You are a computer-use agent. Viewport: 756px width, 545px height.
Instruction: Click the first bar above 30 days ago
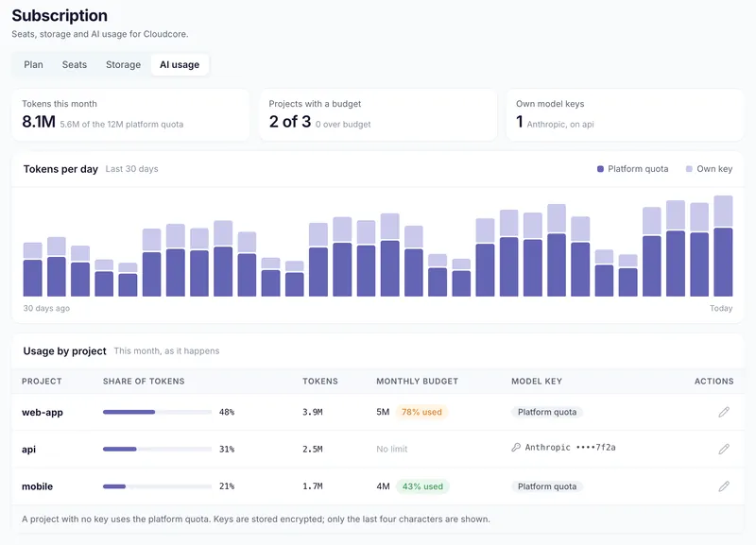pyautogui.click(x=33, y=269)
